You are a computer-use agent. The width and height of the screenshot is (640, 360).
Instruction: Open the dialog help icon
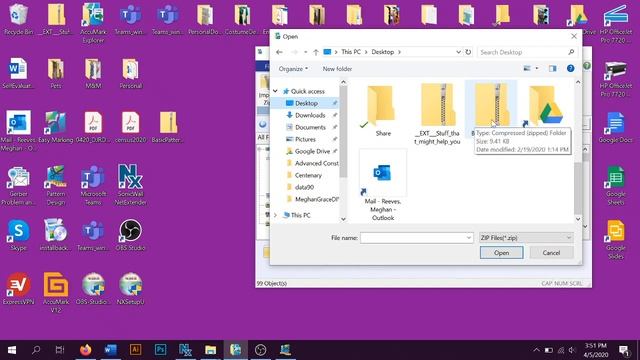point(570,69)
